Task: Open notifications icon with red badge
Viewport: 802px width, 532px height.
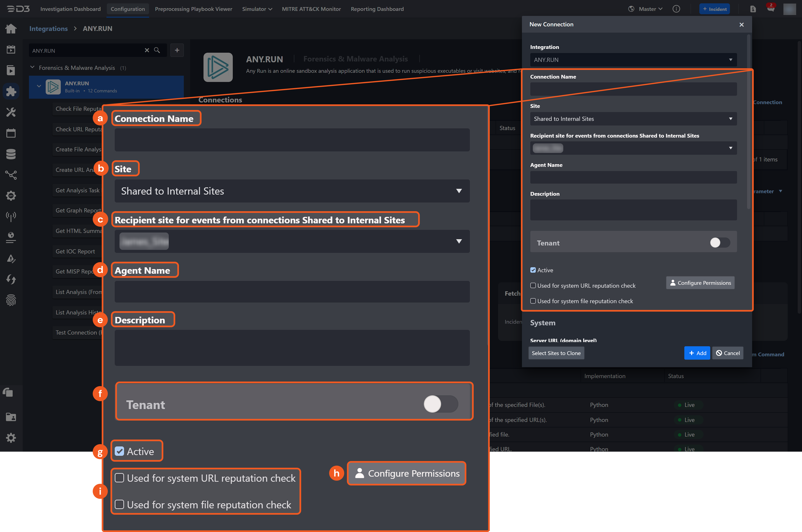Action: click(x=770, y=9)
